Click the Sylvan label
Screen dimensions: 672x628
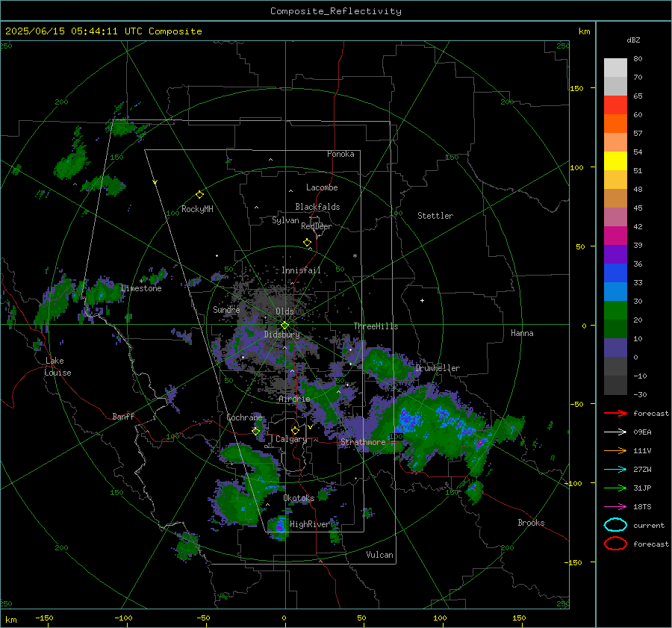tap(285, 220)
